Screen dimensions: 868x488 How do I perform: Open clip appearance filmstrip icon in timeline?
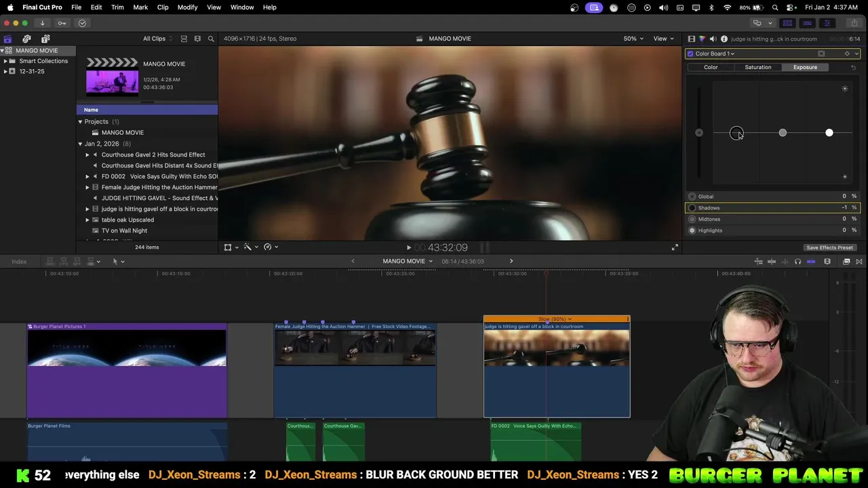[827, 262]
